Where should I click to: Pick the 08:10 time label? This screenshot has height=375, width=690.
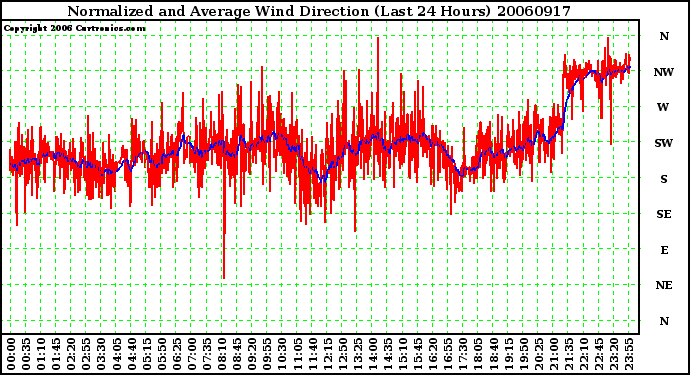[x=222, y=354]
